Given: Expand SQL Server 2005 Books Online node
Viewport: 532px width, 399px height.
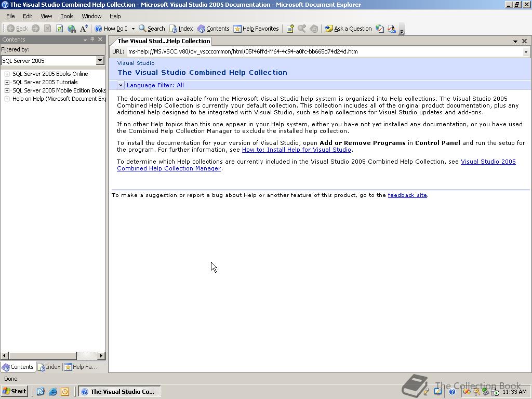Looking at the screenshot, I should coord(7,74).
